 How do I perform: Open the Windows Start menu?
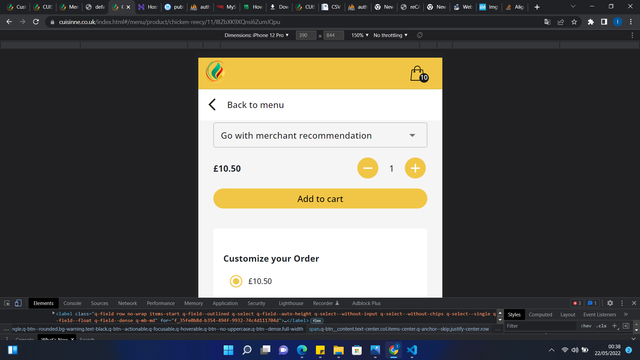229,350
